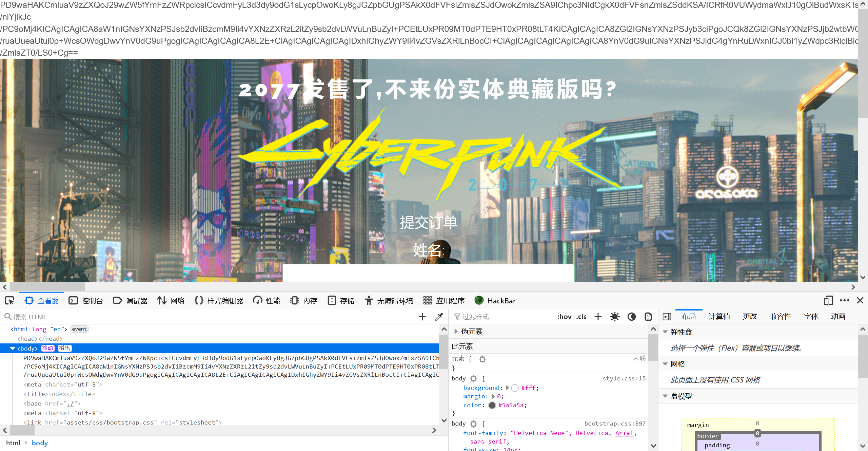Select the 更改 changes tab
Viewport: 868px width, 451px height.
coord(750,317)
